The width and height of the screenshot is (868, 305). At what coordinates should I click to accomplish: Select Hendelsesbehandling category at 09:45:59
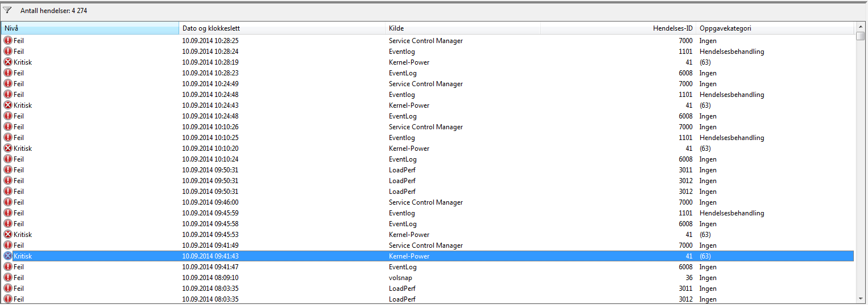click(731, 213)
